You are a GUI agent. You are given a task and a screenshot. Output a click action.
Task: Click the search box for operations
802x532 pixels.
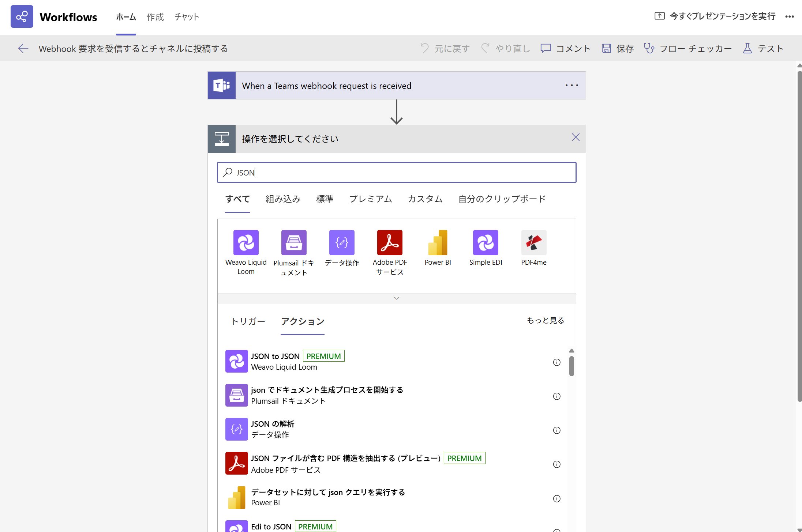pos(397,172)
